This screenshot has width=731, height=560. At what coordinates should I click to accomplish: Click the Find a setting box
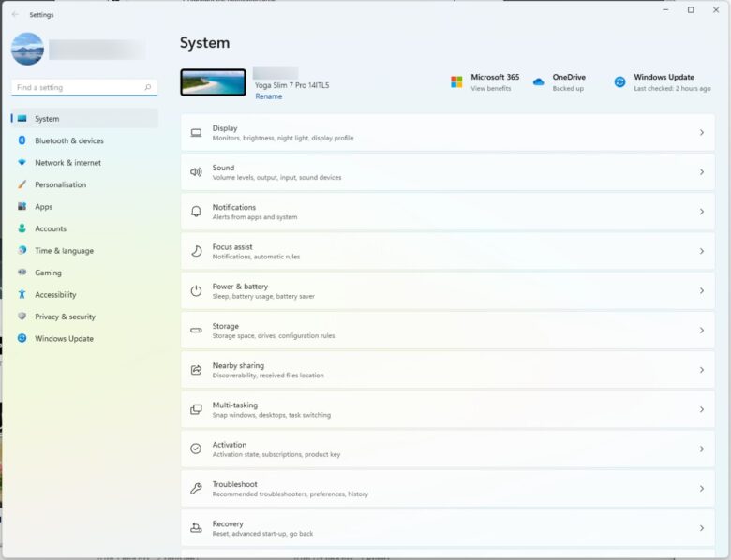[x=84, y=88]
